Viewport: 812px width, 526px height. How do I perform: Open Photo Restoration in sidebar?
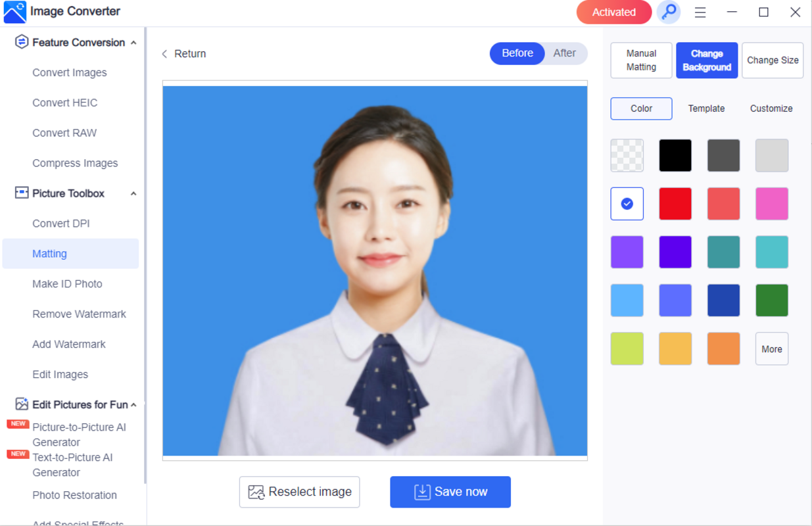pos(74,496)
